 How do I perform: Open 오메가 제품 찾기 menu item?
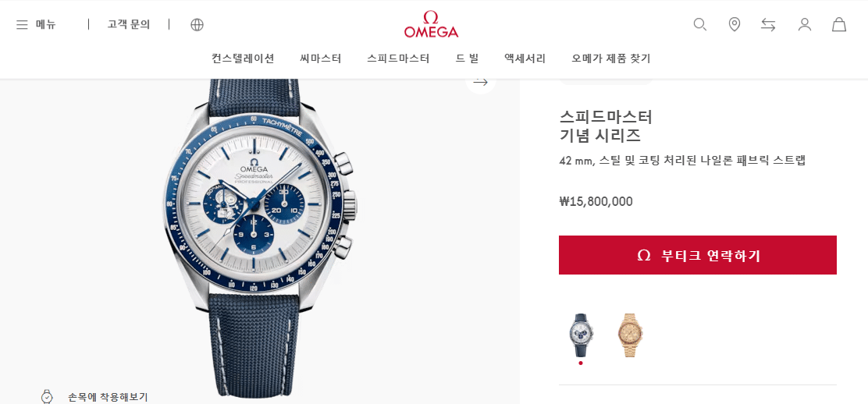pyautogui.click(x=611, y=58)
